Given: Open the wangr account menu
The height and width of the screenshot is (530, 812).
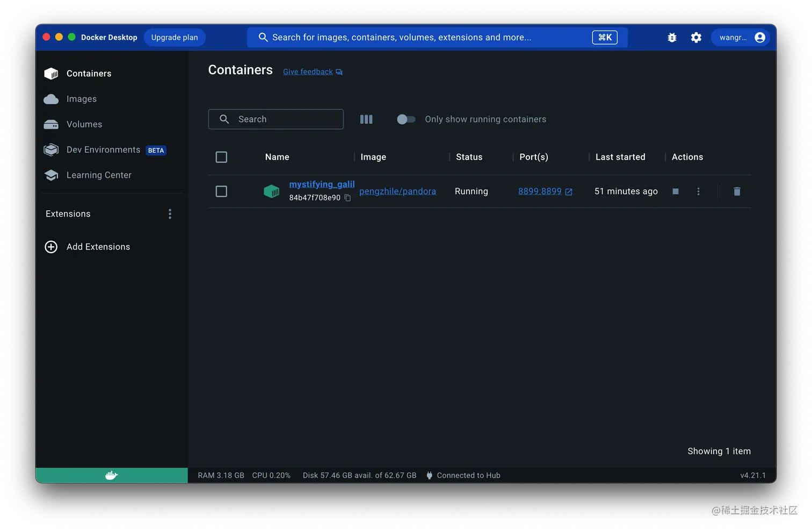Looking at the screenshot, I should pyautogui.click(x=741, y=38).
